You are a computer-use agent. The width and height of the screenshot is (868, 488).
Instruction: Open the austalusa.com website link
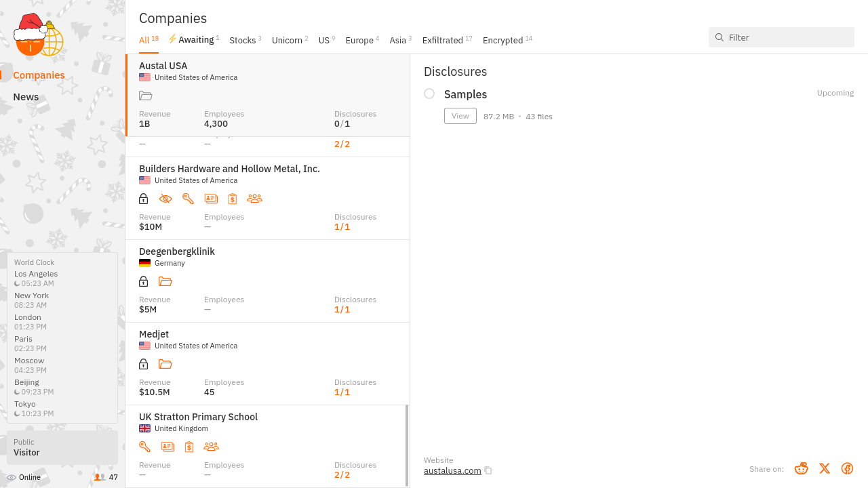coord(452,470)
